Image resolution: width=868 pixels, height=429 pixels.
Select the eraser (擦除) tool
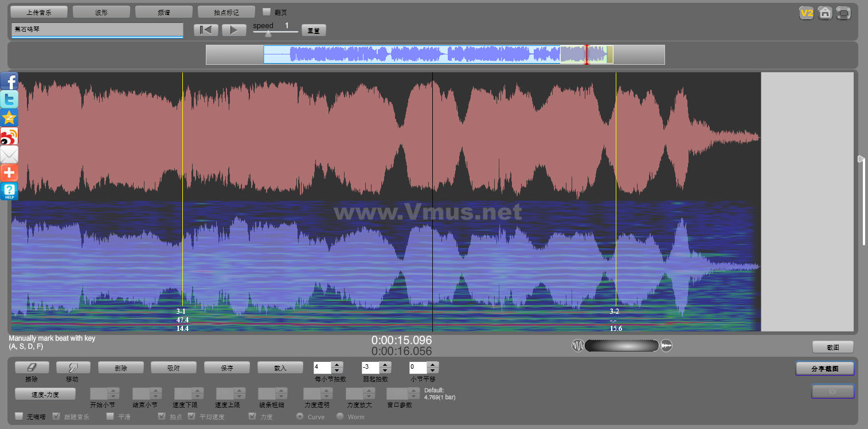pos(32,368)
